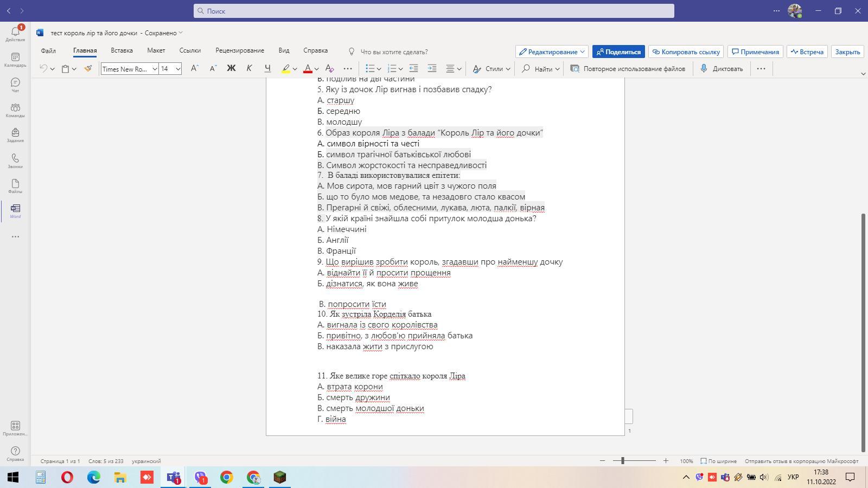
Task: Open the File (Файл) menu
Action: 48,50
